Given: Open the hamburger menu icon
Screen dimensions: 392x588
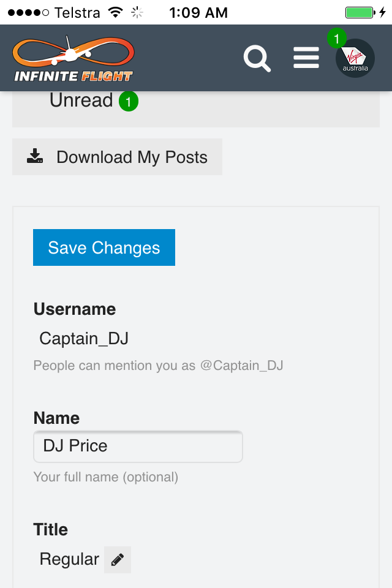Looking at the screenshot, I should (306, 58).
